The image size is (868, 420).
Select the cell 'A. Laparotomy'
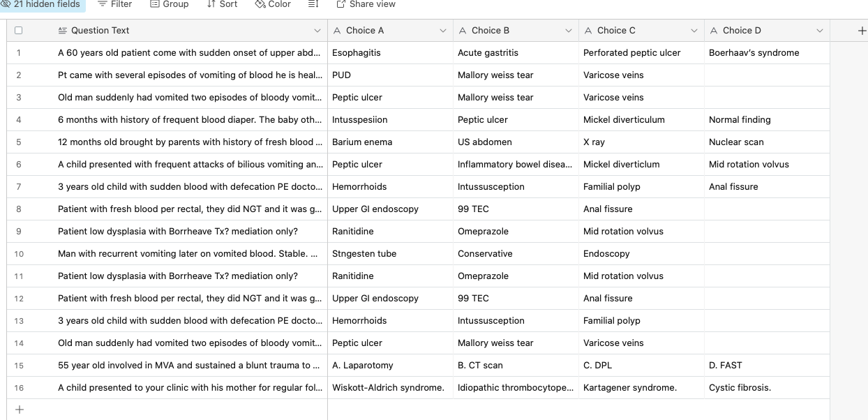tap(390, 366)
